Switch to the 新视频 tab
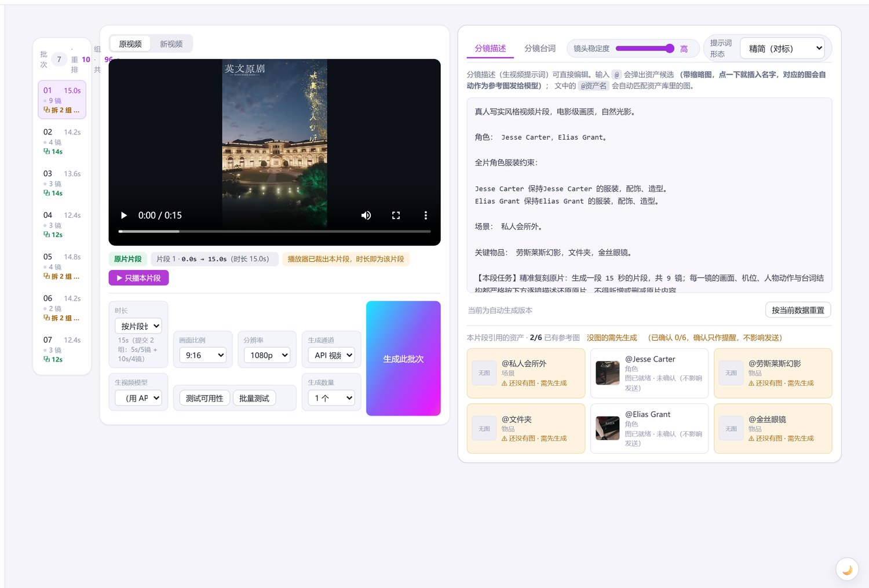 pos(171,44)
